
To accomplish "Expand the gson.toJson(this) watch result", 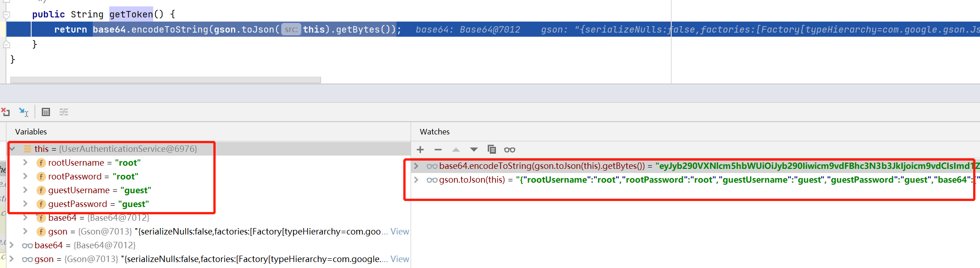I will (x=416, y=179).
